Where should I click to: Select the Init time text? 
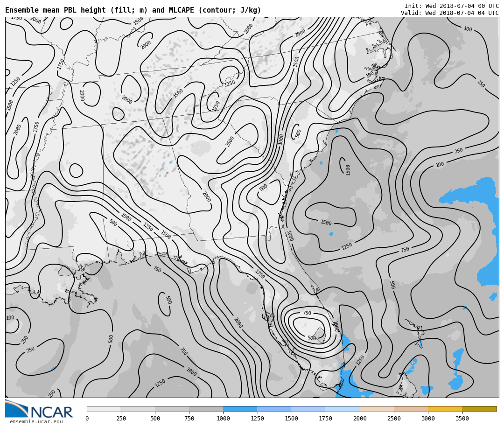451,6
